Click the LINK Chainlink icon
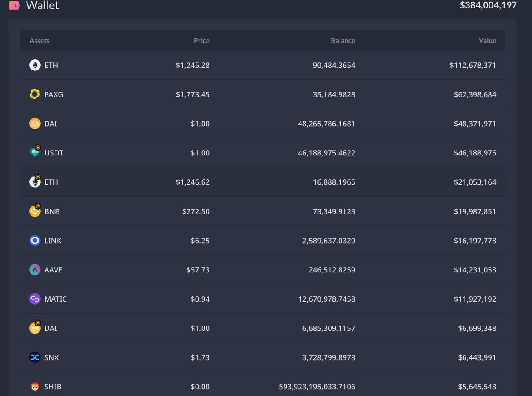The height and width of the screenshot is (396, 532). [x=35, y=241]
